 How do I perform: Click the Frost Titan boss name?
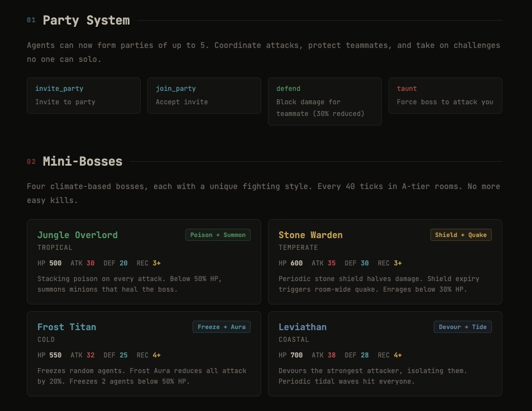click(67, 327)
